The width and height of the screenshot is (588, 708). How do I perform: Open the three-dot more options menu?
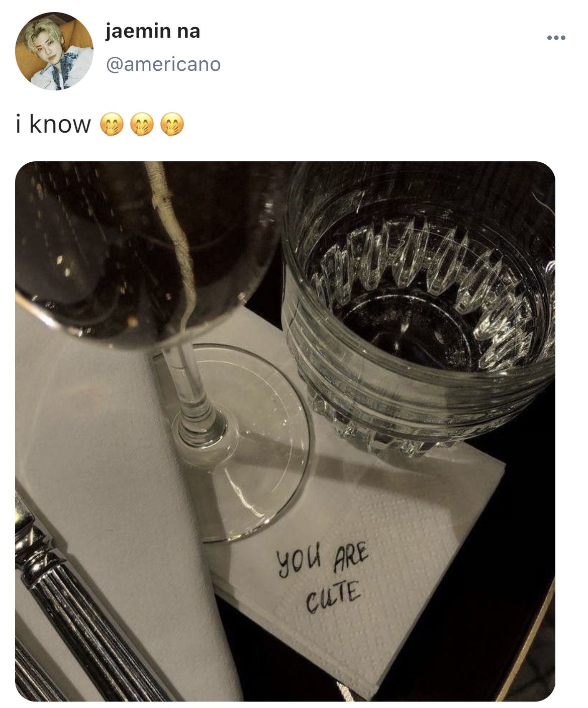[x=556, y=38]
